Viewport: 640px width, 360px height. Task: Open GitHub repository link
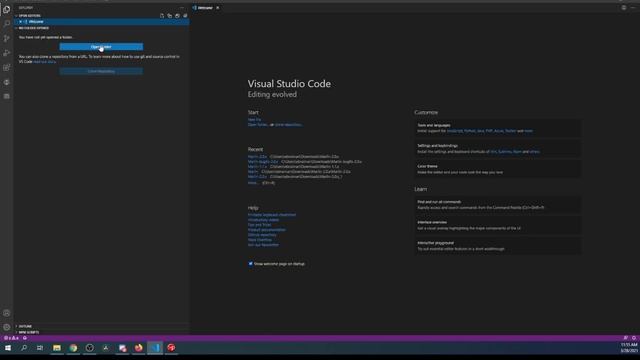click(262, 235)
